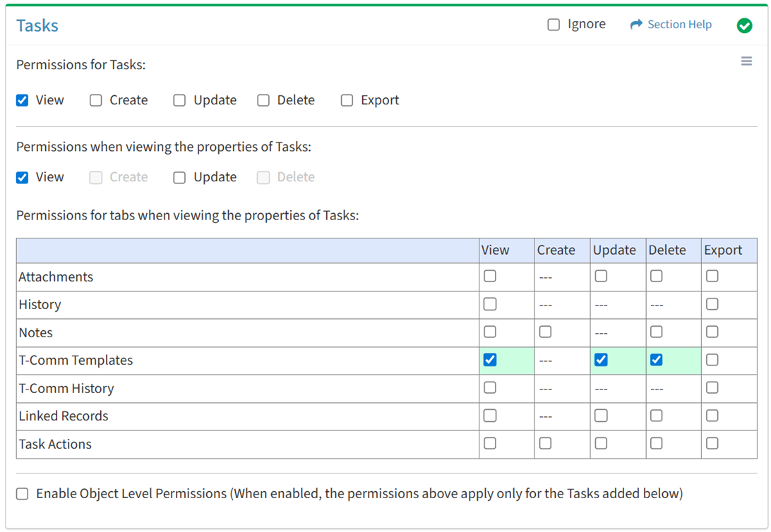Click the Section Help arrow icon
The image size is (771, 532).
coord(636,25)
